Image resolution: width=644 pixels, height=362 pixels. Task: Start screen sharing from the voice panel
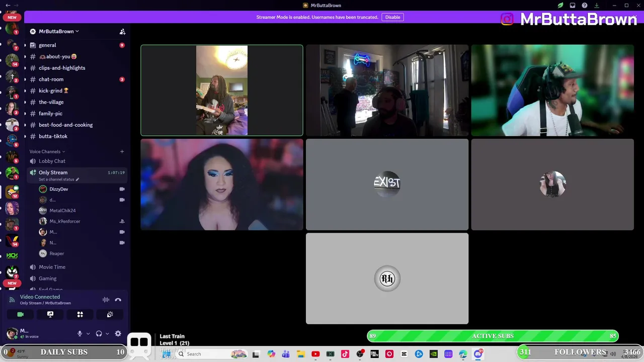(50, 314)
